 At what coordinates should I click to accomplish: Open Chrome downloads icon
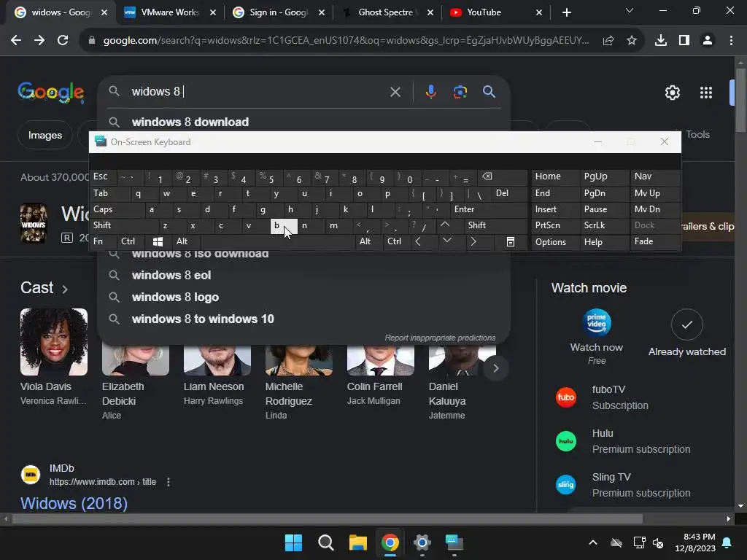pos(660,41)
